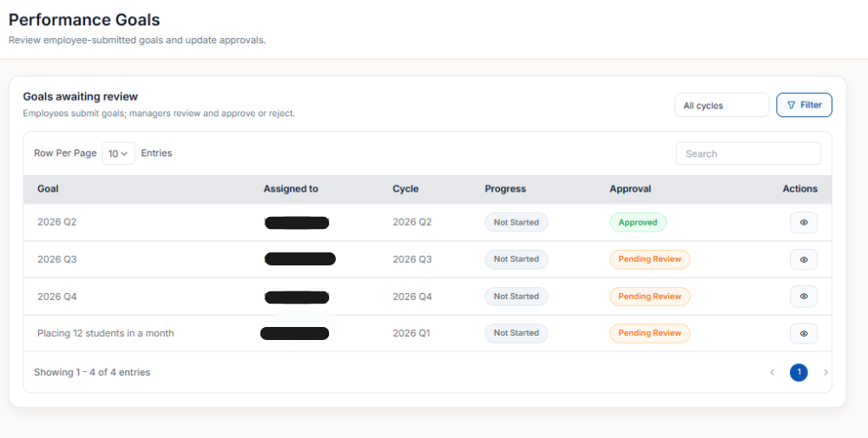Click eye icon for 2026 Q3 goal
The width and height of the screenshot is (868, 438).
803,259
